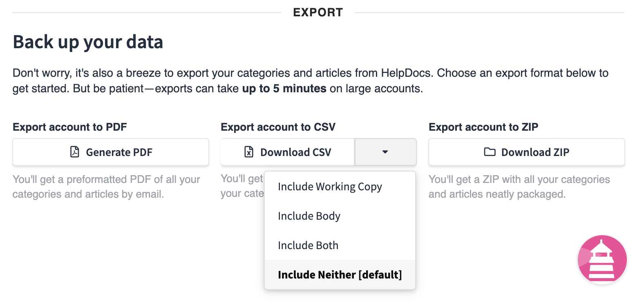The width and height of the screenshot is (644, 303).
Task: Select Include Working Copy option
Action: [x=340, y=187]
